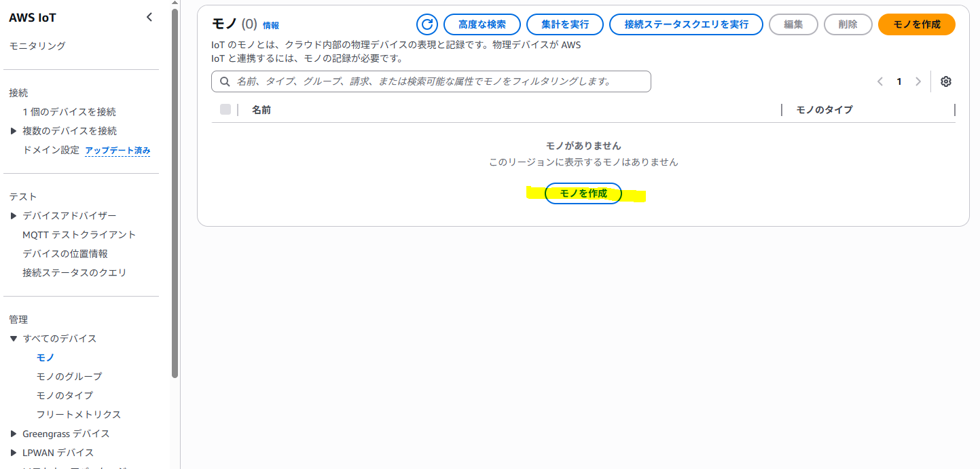Image resolution: width=980 pixels, height=469 pixels.
Task: Open MQTT テストクライアント
Action: [79, 235]
